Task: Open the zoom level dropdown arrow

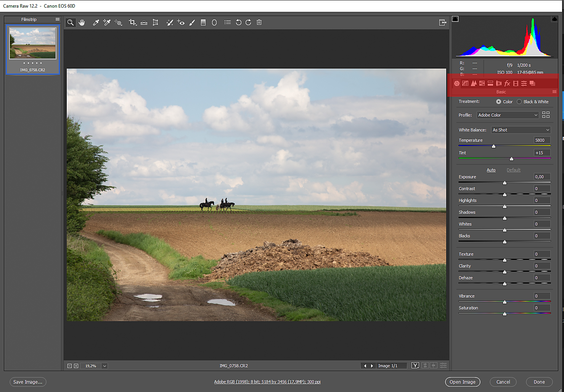Action: click(x=104, y=366)
